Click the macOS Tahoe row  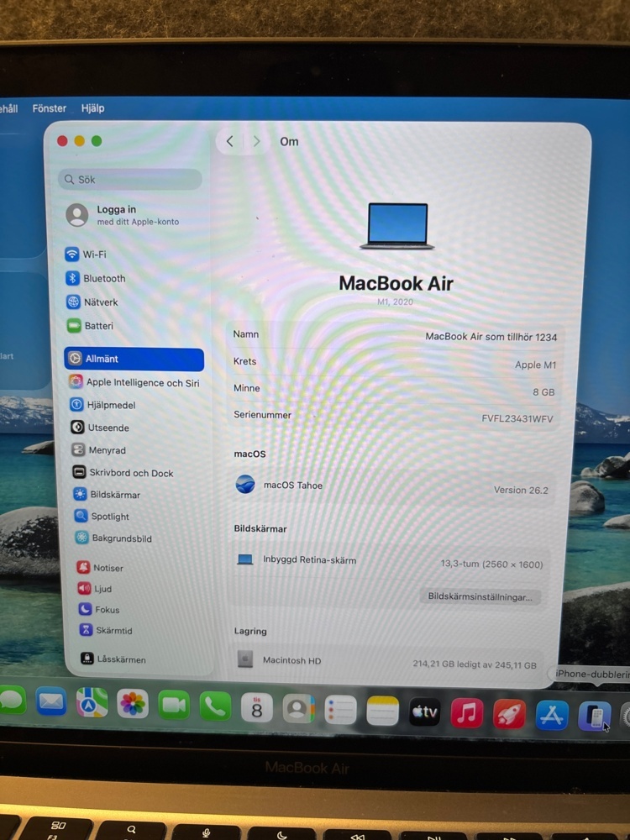pos(392,486)
